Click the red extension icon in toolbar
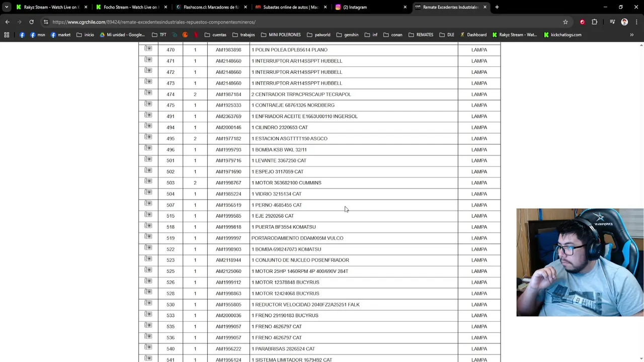644x362 pixels. 582,22
